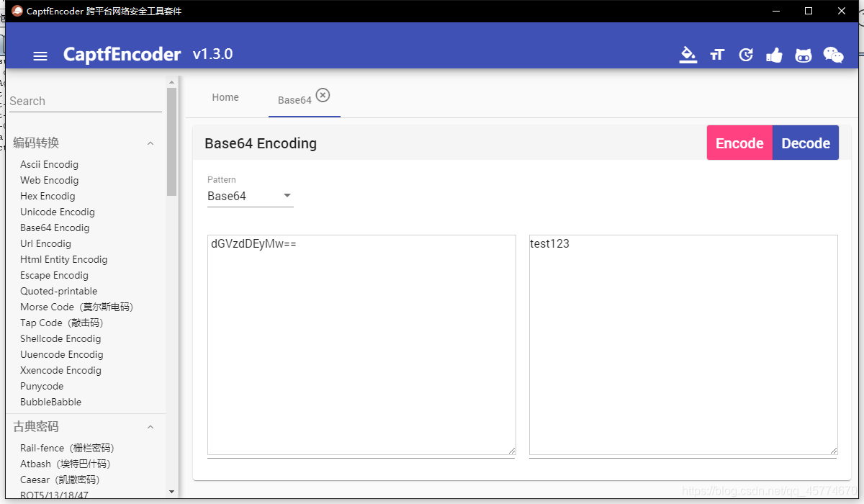The image size is (864, 504).
Task: Open Xxencode Encodig in sidebar
Action: click(60, 370)
